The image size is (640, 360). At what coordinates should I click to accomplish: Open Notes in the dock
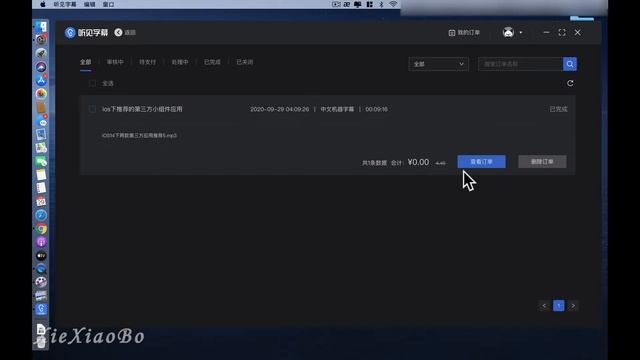click(x=41, y=175)
